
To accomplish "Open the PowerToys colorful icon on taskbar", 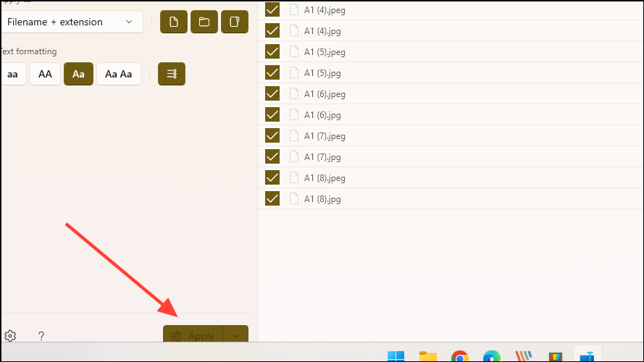I will point(556,356).
